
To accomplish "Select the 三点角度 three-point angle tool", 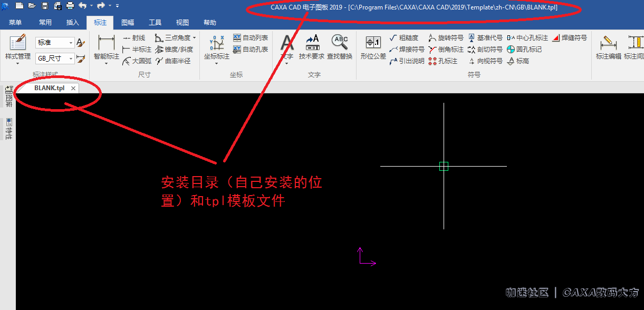I will pos(173,38).
